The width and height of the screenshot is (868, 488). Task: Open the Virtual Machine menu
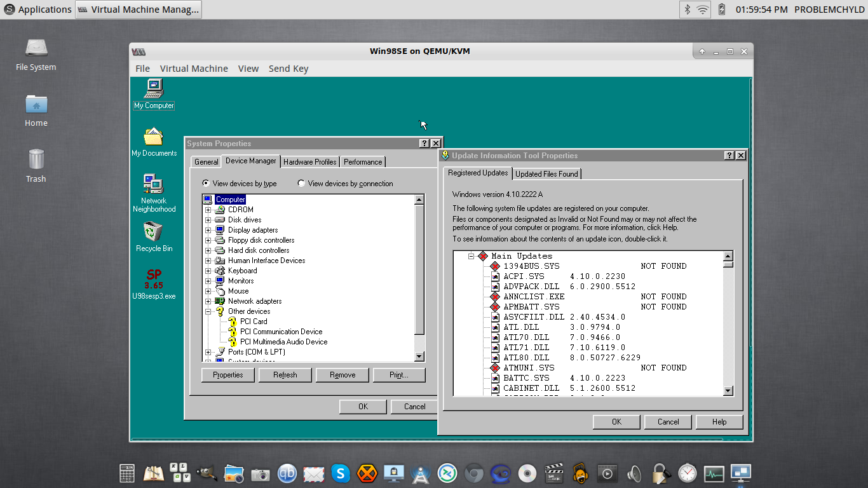194,69
